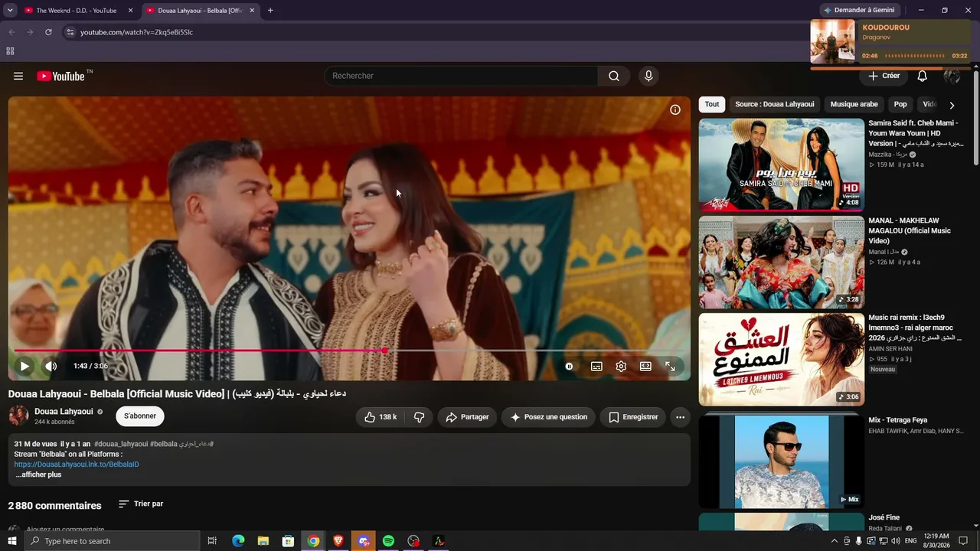
Task: Show hidden system tray icons
Action: tap(835, 541)
